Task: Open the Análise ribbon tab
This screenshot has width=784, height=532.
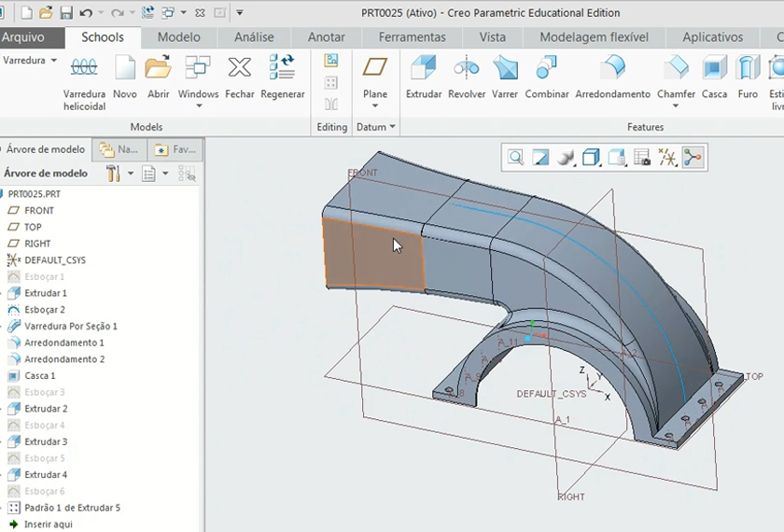Action: pos(254,37)
